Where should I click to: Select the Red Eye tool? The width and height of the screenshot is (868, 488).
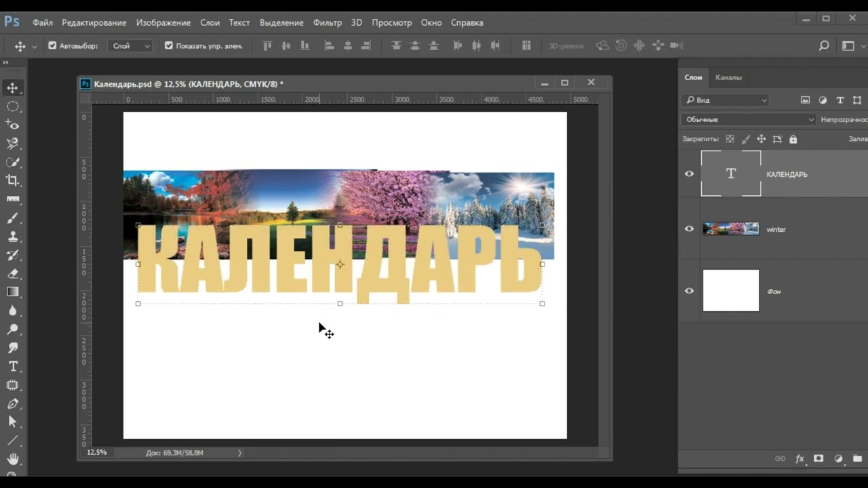(13, 125)
